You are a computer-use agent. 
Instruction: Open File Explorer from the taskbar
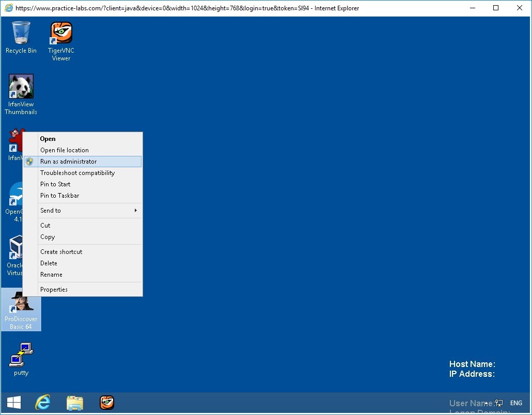click(75, 403)
